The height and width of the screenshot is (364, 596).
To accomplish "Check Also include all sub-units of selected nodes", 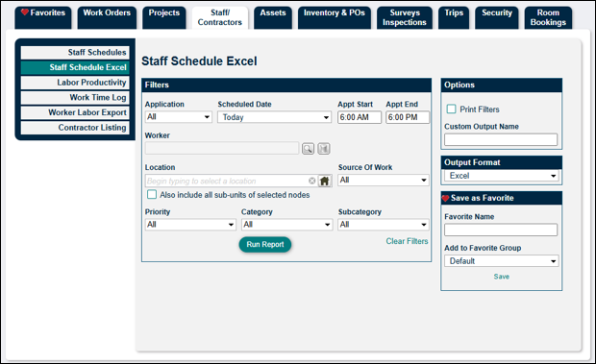I will pyautogui.click(x=152, y=195).
